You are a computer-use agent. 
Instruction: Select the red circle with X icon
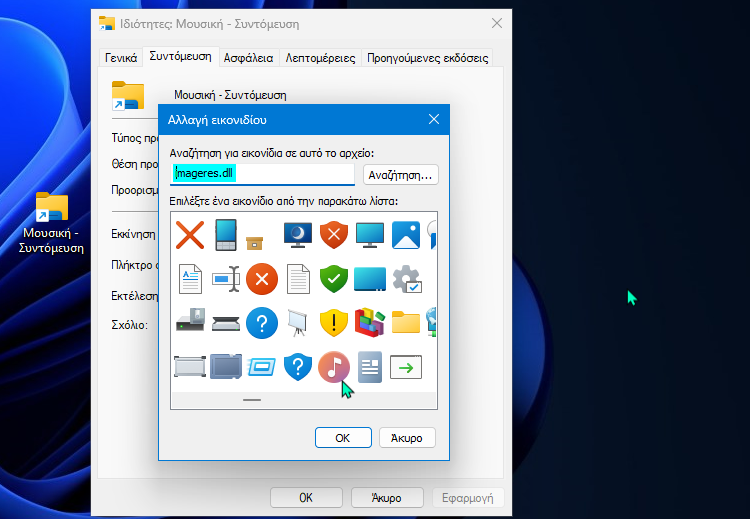[x=262, y=278]
